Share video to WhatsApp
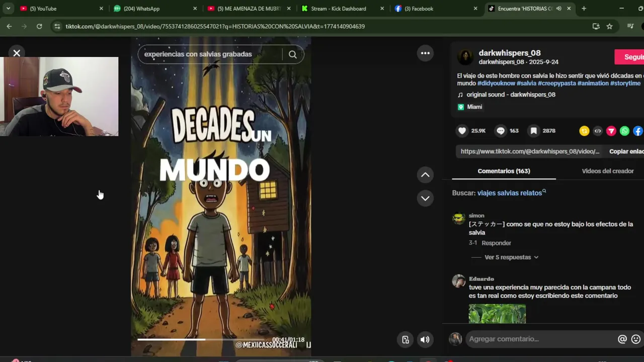 [624, 131]
